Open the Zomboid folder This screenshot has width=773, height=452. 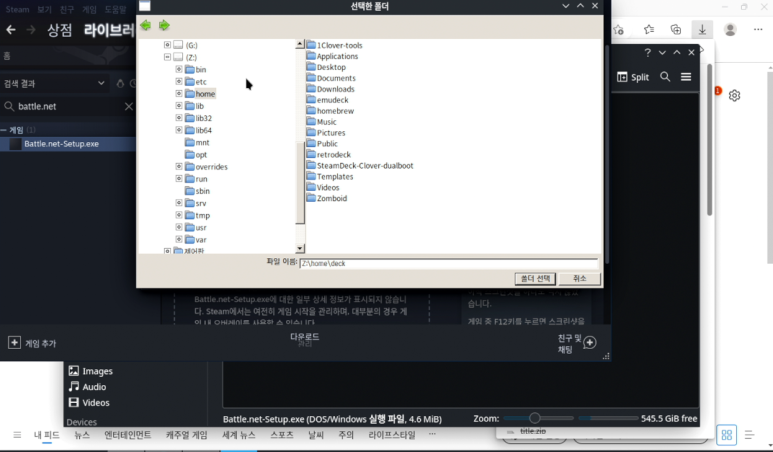pyautogui.click(x=327, y=198)
